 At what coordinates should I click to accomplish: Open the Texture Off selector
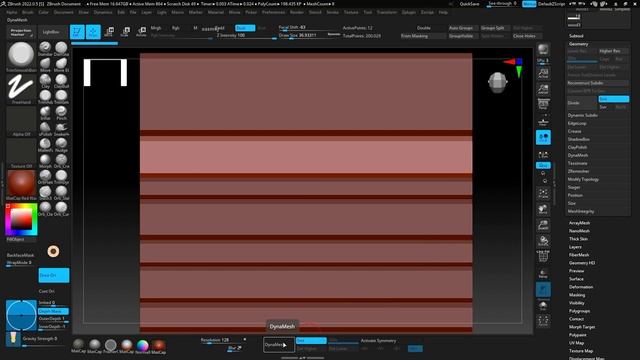(21, 153)
